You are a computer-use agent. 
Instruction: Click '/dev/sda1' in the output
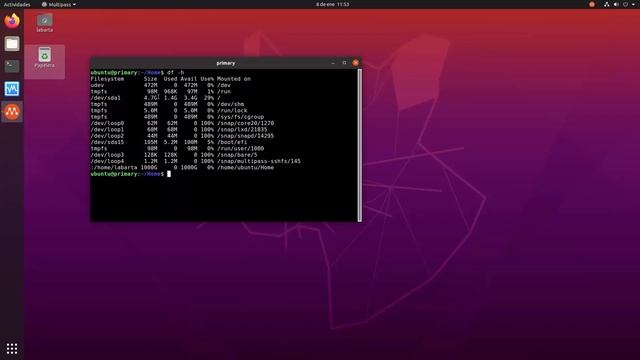point(106,98)
